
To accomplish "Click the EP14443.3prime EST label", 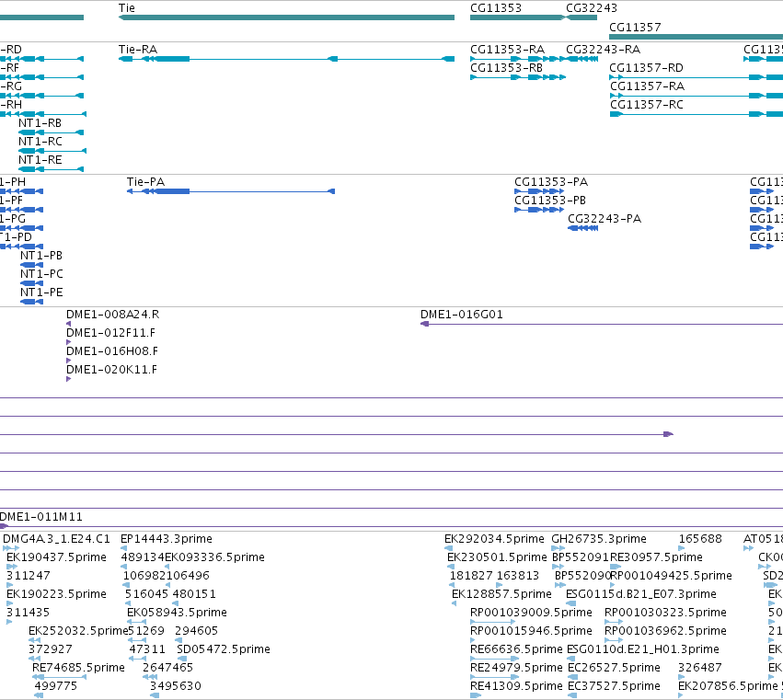I will 167,539.
